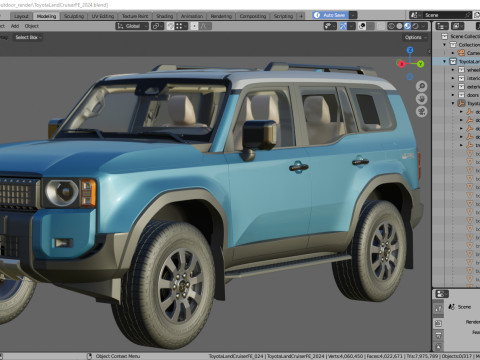Screen dimensions: 480x360
Task: Open the UV Editing workspace tab
Action: point(103,16)
